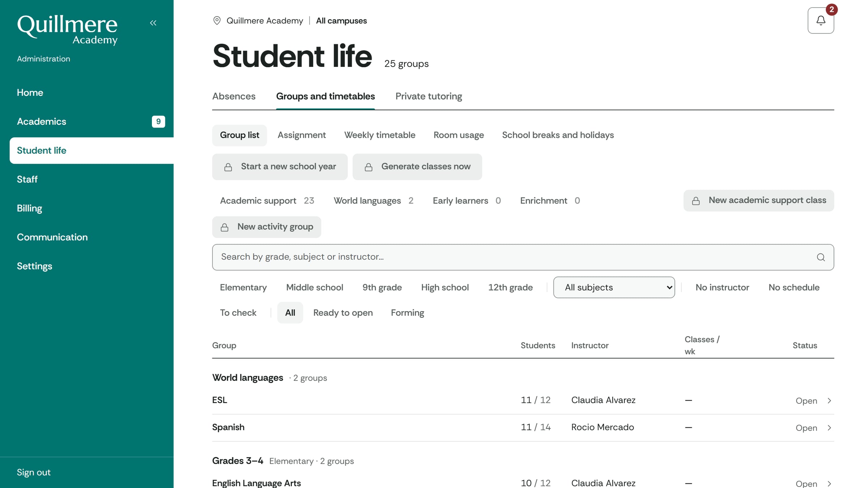Viewport: 868px width, 488px height.
Task: Switch to the Absences tab
Action: click(234, 96)
